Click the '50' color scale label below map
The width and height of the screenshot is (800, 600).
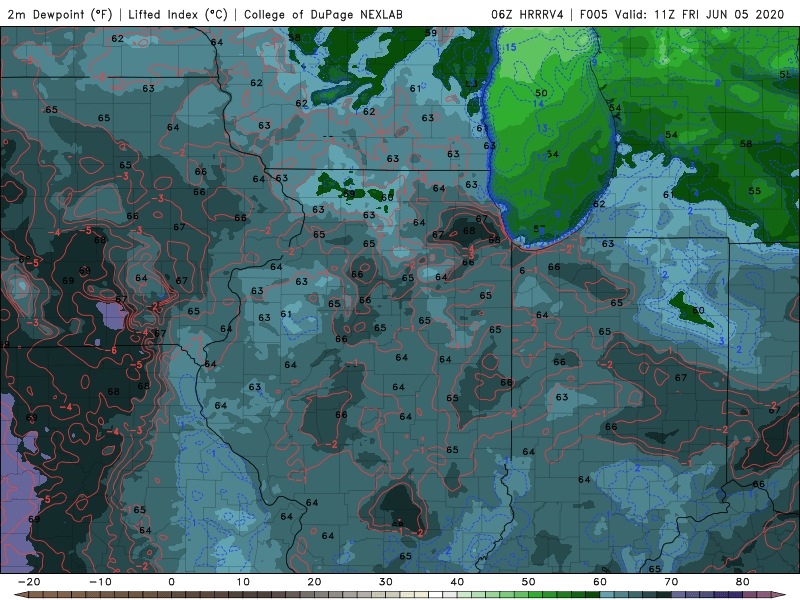529,582
